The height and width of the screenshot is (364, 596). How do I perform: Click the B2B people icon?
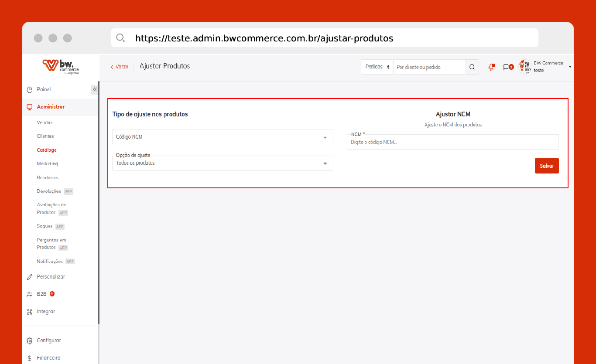pyautogui.click(x=30, y=294)
